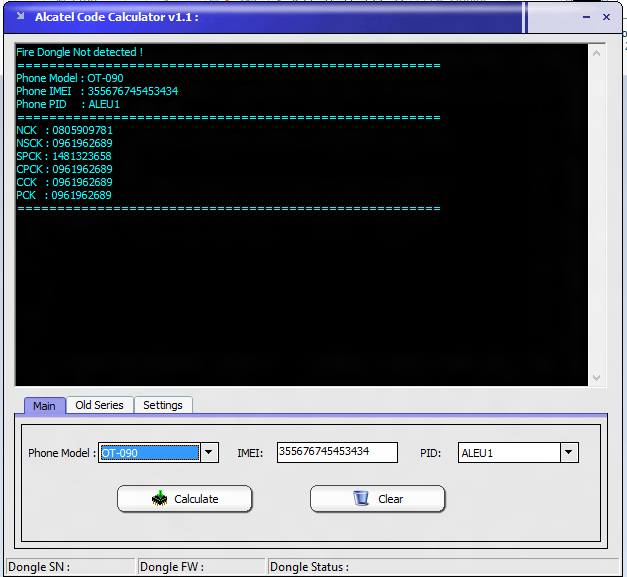Click the 'Fire Dongle Not detected !' line
This screenshot has height=577, width=627.
coord(80,52)
